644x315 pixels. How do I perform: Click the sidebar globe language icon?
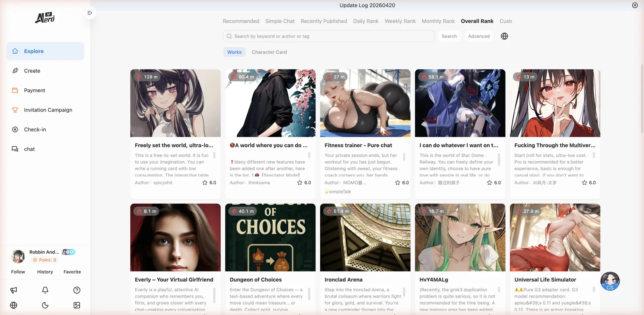pyautogui.click(x=14, y=305)
